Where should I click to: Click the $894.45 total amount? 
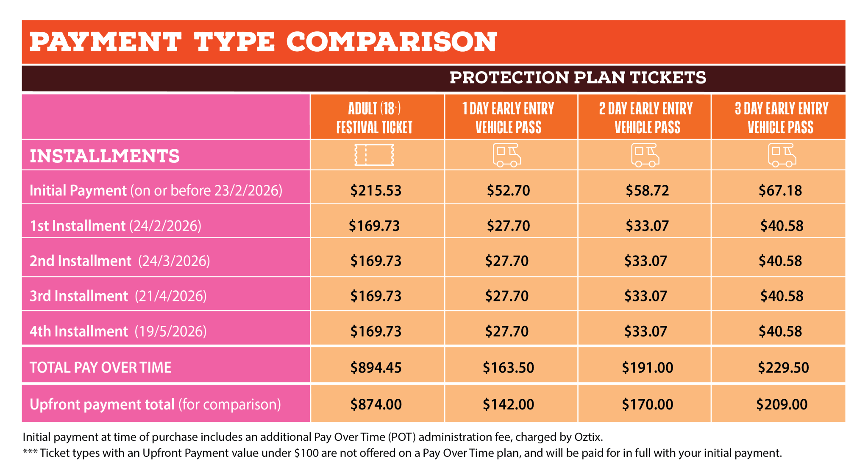coord(376,367)
